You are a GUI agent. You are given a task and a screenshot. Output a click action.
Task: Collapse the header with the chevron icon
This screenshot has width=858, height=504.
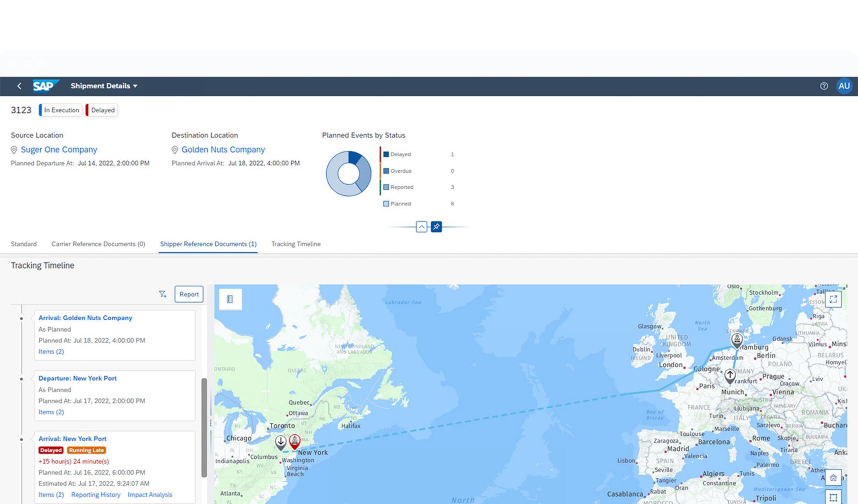click(x=421, y=227)
